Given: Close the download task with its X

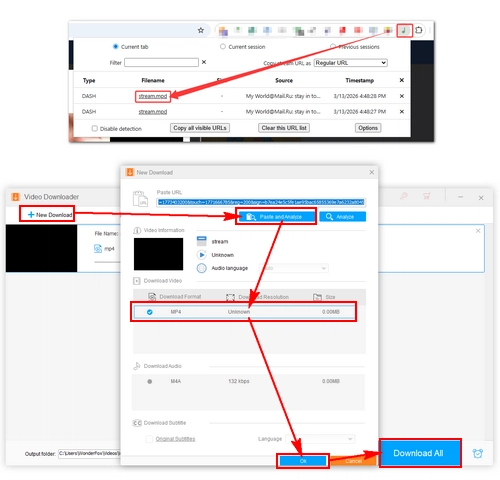Looking at the screenshot, I should 478,231.
